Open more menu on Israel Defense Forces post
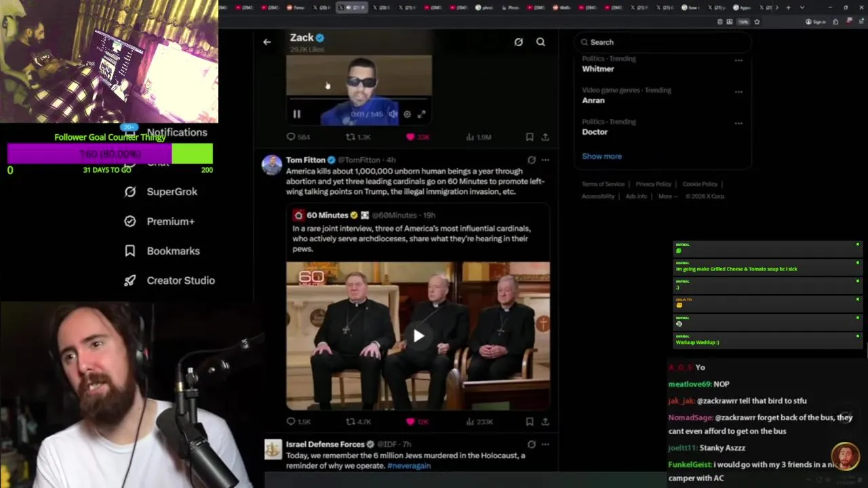 click(545, 445)
